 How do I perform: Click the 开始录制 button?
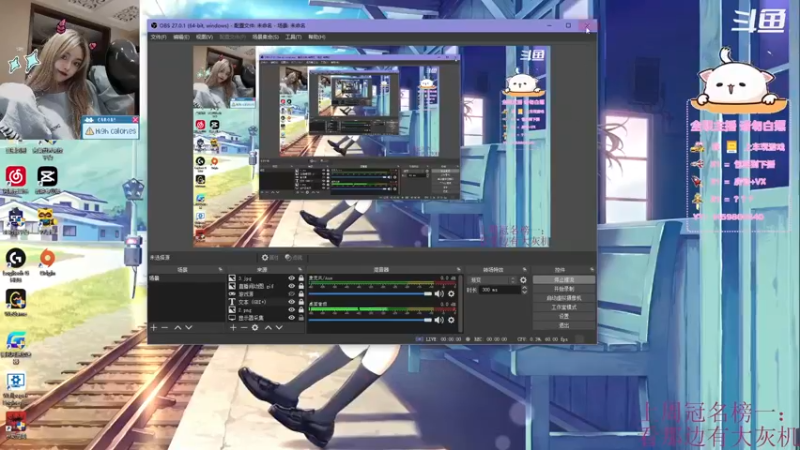tap(564, 289)
